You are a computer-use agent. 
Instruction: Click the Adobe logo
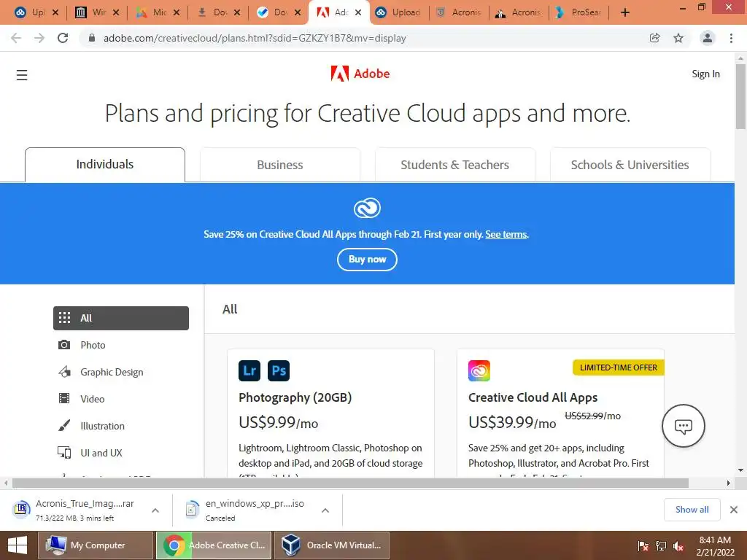[360, 74]
